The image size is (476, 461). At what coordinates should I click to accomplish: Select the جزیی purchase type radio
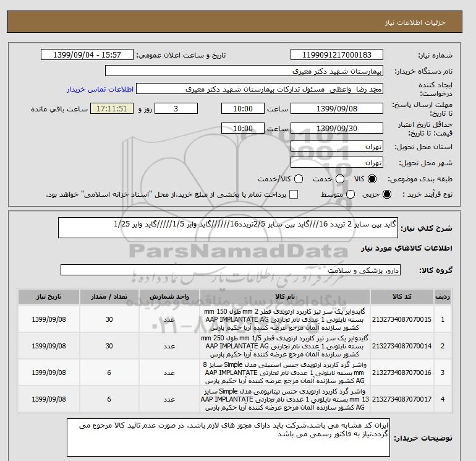tap(387, 194)
